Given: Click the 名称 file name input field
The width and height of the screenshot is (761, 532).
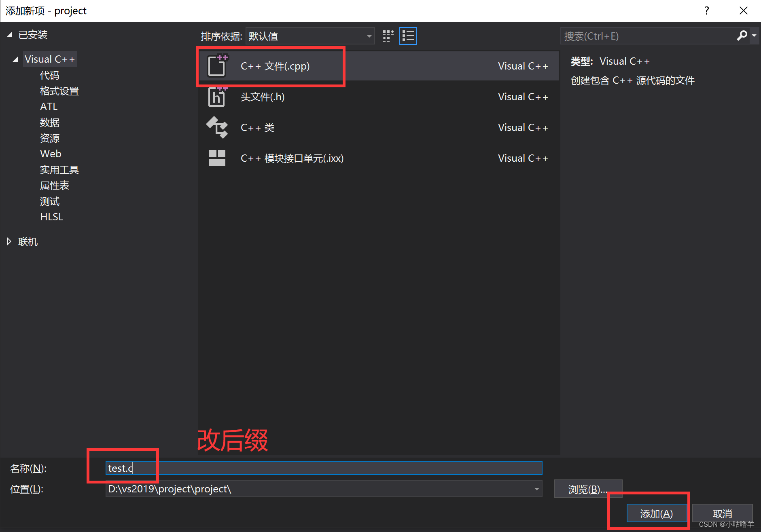Looking at the screenshot, I should click(283, 468).
